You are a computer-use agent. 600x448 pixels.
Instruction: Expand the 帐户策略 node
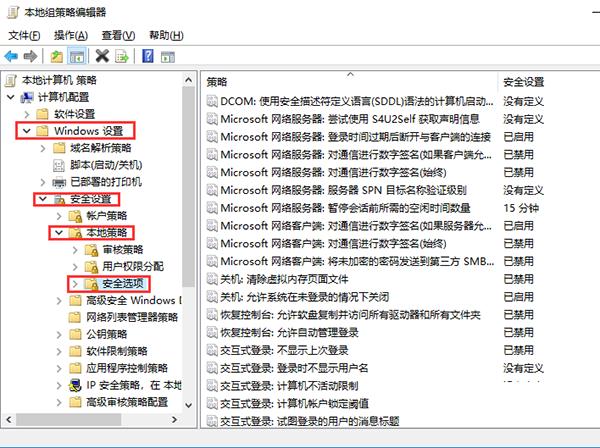[x=59, y=216]
